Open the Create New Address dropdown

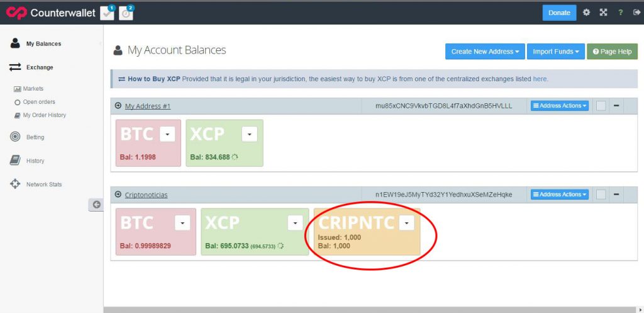[x=485, y=52]
